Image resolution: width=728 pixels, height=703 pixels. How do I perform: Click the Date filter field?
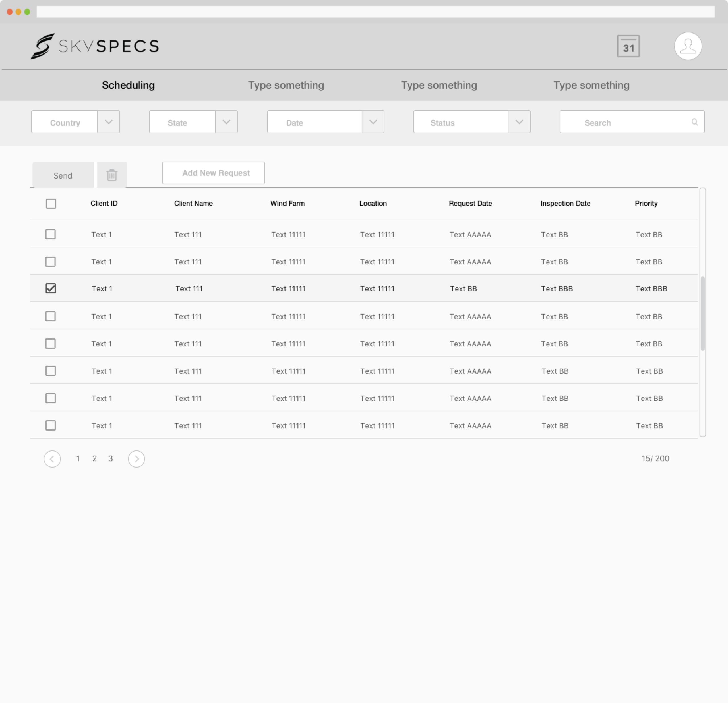tap(315, 122)
